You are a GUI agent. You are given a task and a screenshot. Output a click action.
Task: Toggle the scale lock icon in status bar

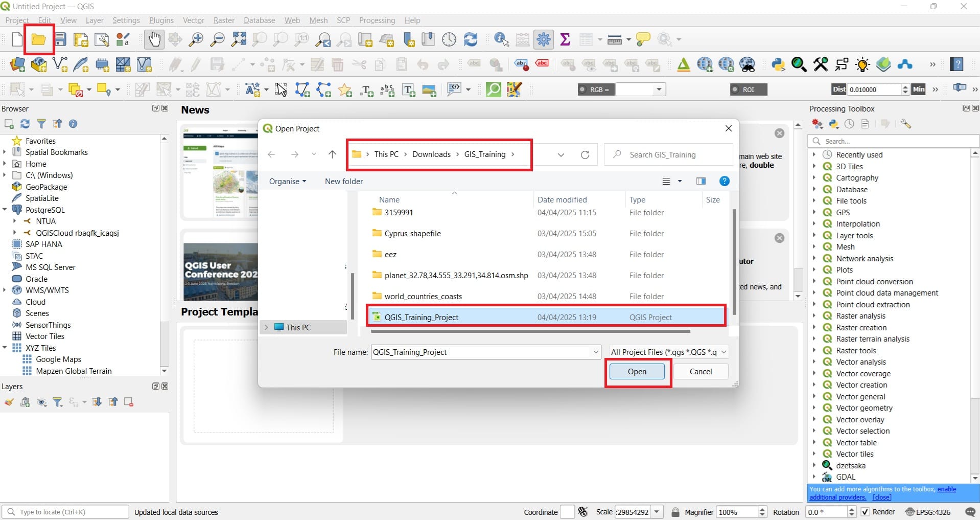pyautogui.click(x=675, y=512)
